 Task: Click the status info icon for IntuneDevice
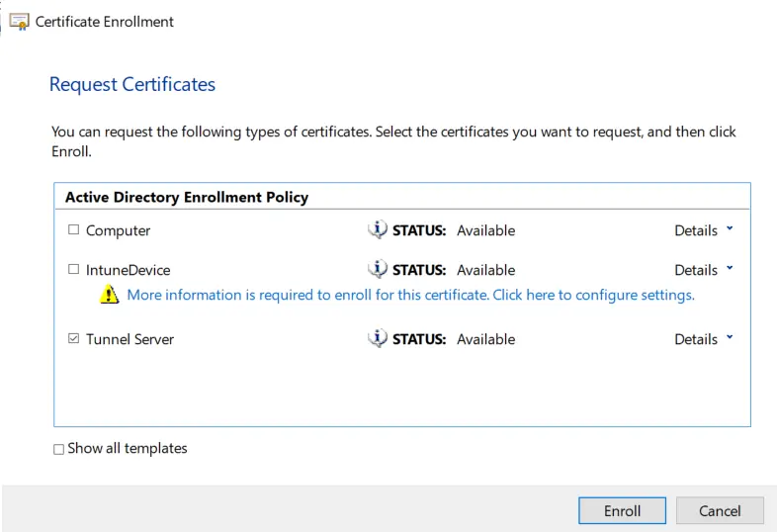pos(378,269)
